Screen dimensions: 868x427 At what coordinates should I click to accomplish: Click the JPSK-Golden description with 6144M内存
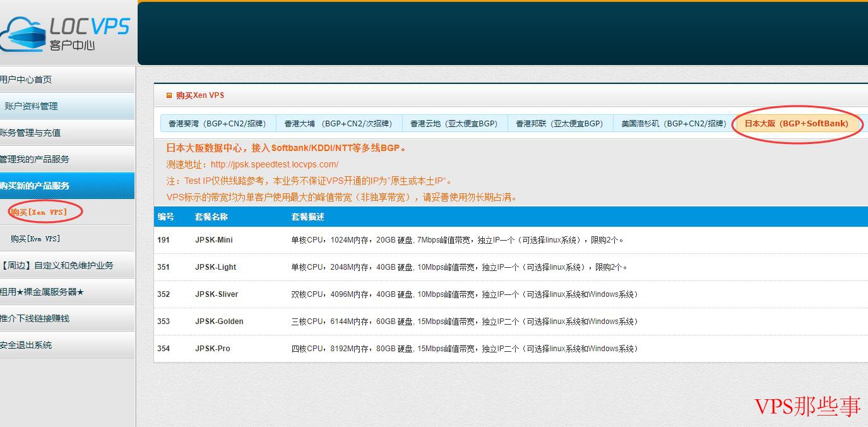(465, 322)
